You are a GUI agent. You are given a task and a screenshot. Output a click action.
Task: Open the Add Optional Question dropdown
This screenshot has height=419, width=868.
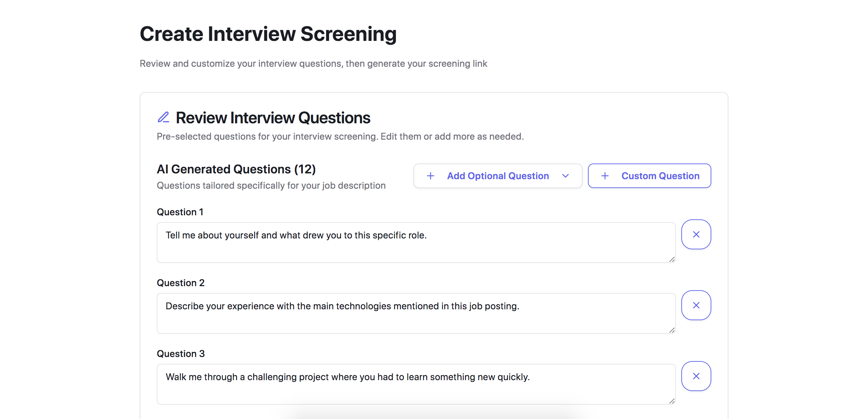coord(498,176)
